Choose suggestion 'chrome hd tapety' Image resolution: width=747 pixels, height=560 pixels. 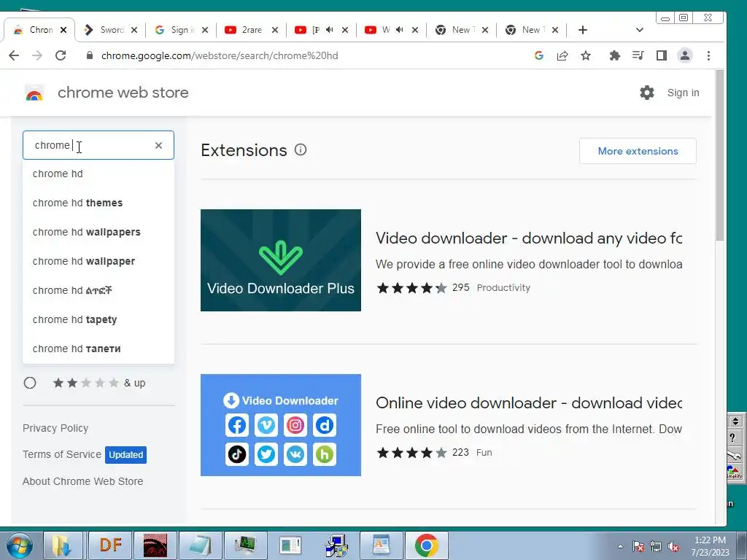[x=98, y=319]
